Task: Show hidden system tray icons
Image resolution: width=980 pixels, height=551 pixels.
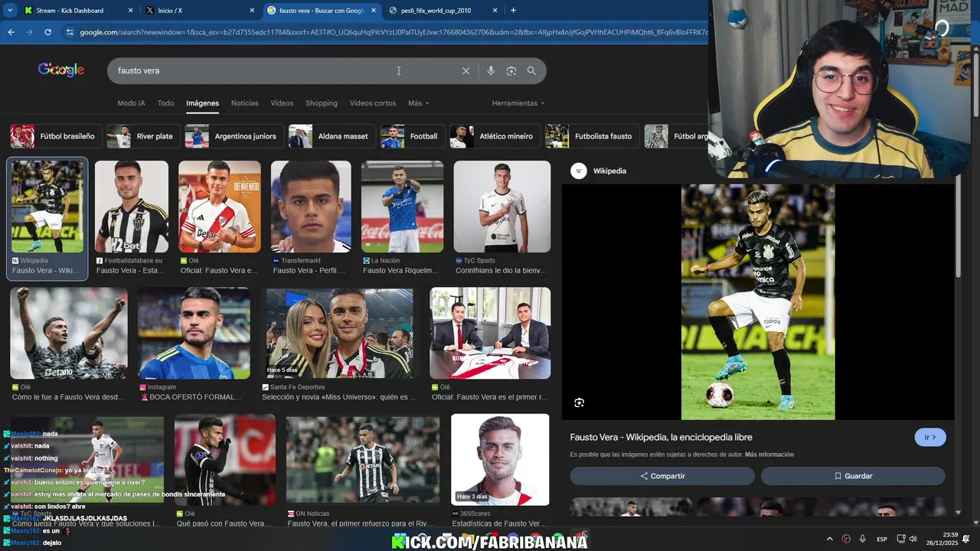Action: 829,539
